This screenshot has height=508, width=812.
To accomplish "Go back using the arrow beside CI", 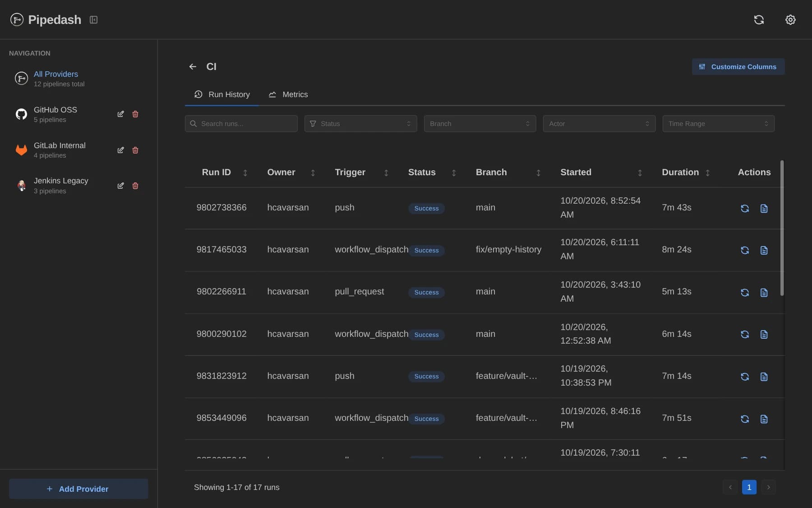I will point(193,67).
